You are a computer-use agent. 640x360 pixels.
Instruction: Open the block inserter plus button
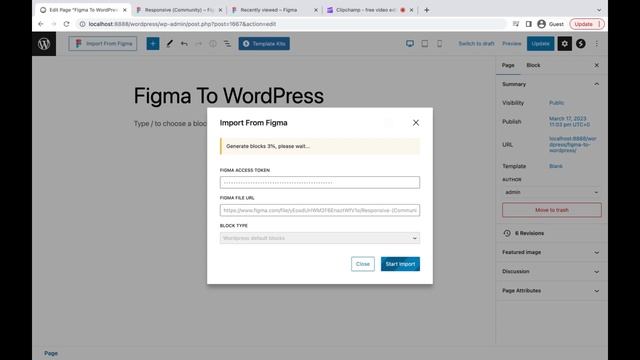click(x=153, y=44)
